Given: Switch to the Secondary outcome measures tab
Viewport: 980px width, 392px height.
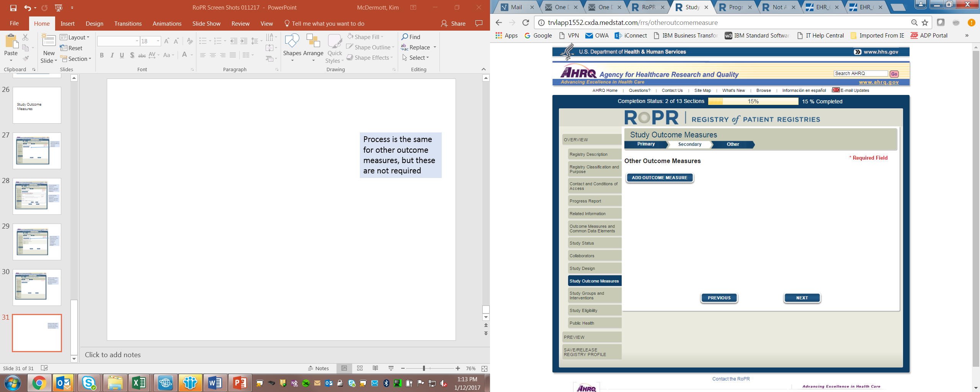Looking at the screenshot, I should [689, 144].
